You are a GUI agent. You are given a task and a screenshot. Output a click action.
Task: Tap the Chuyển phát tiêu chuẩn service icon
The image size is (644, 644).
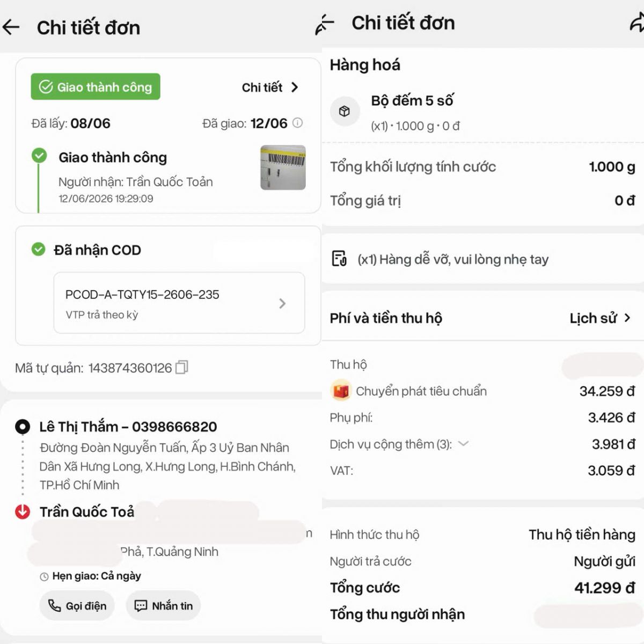[x=340, y=391]
